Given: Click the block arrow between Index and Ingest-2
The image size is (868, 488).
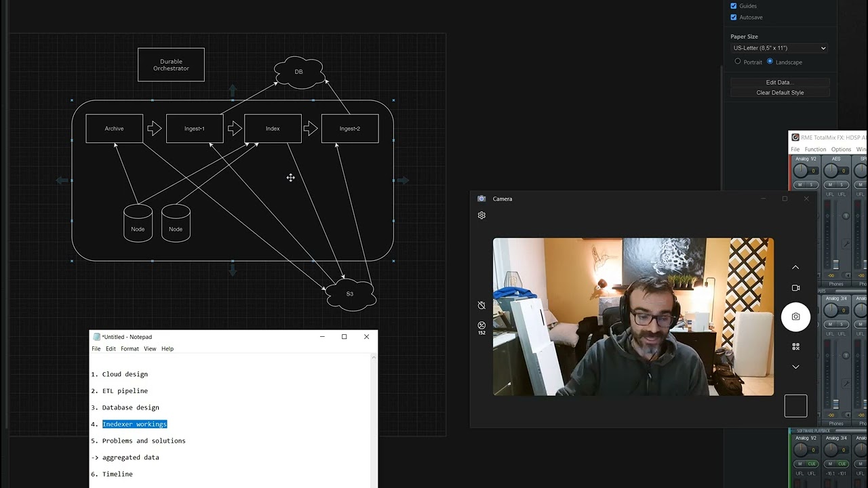Looking at the screenshot, I should pyautogui.click(x=311, y=128).
